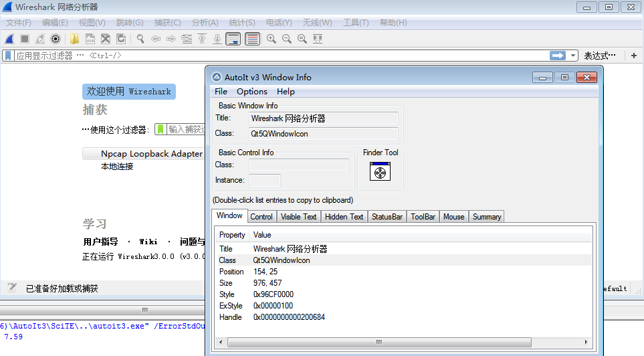644x356 pixels.
Task: Open Wireshark 捕获(C) menu
Action: (x=167, y=23)
